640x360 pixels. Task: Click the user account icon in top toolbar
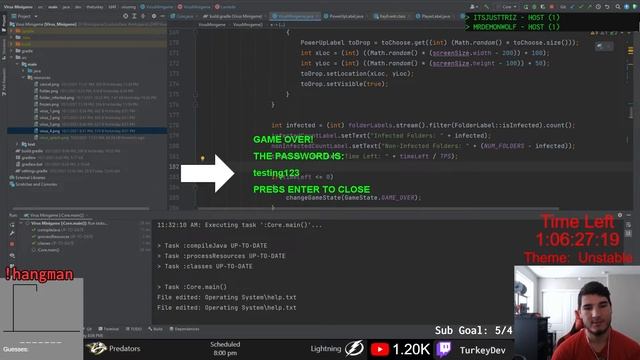pos(473,7)
